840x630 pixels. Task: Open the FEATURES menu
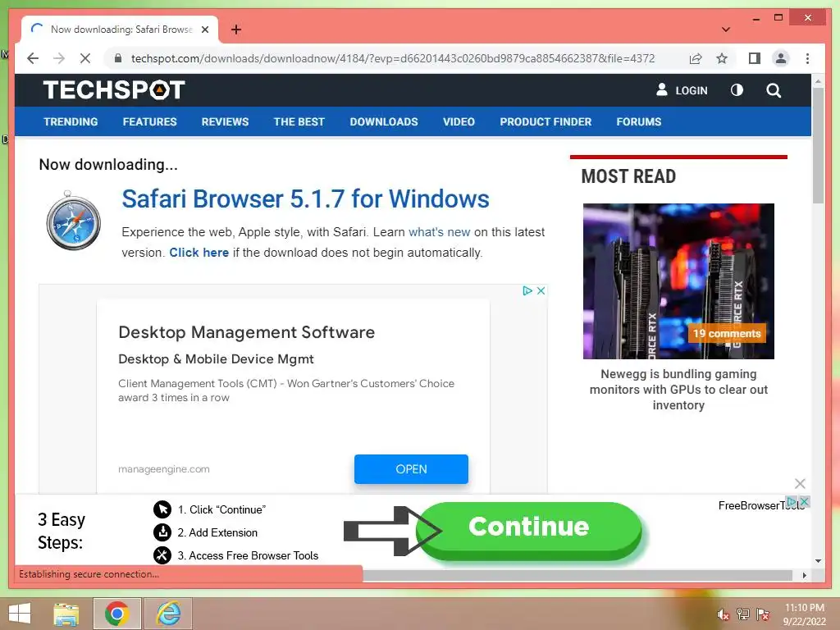click(x=149, y=121)
